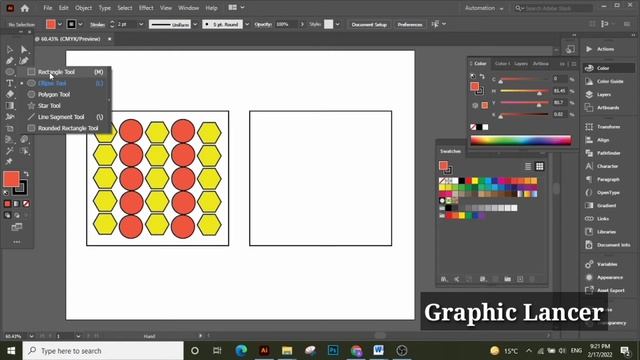Close the document tab
This screenshot has width=640, height=360.
click(109, 39)
